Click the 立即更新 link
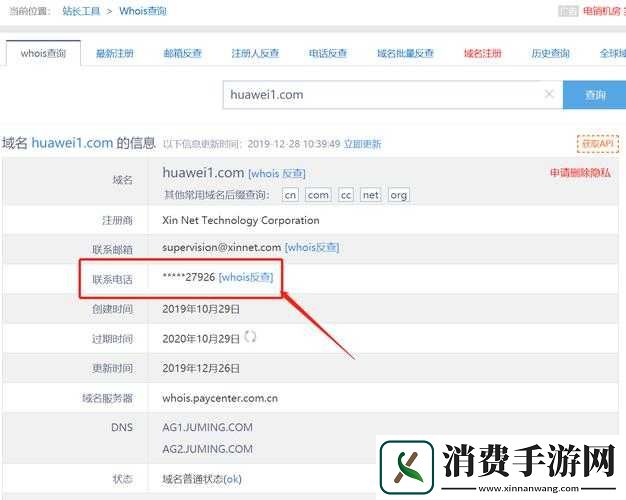Screen dimensions: 626x500 tap(362, 144)
